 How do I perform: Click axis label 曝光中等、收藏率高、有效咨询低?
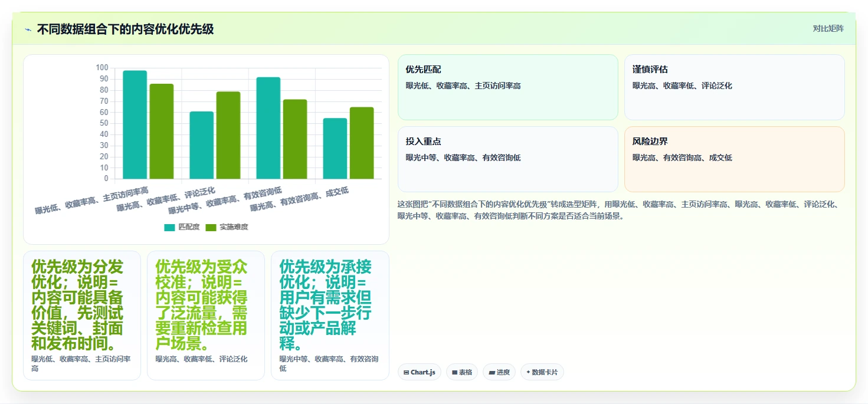tap(225, 200)
